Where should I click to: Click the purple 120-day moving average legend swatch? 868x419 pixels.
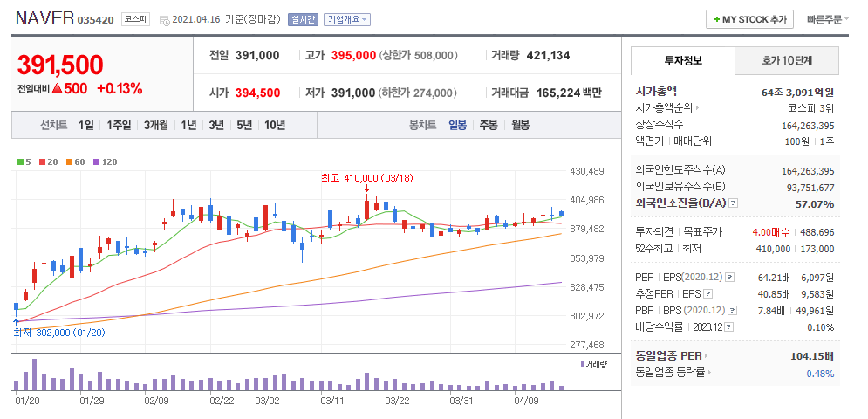[96, 162]
